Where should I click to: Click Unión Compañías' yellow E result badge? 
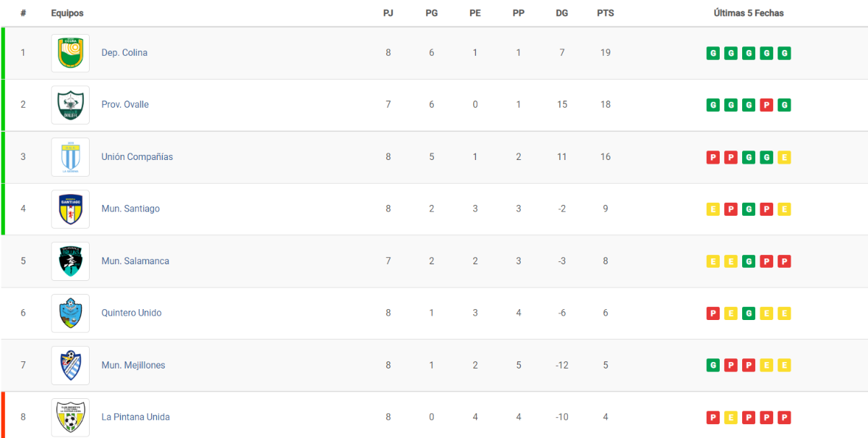(785, 157)
